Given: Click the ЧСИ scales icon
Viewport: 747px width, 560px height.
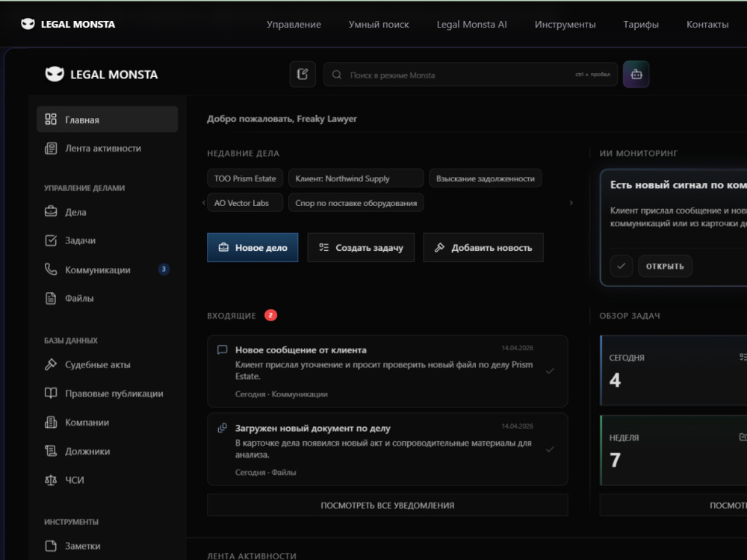Looking at the screenshot, I should point(51,480).
